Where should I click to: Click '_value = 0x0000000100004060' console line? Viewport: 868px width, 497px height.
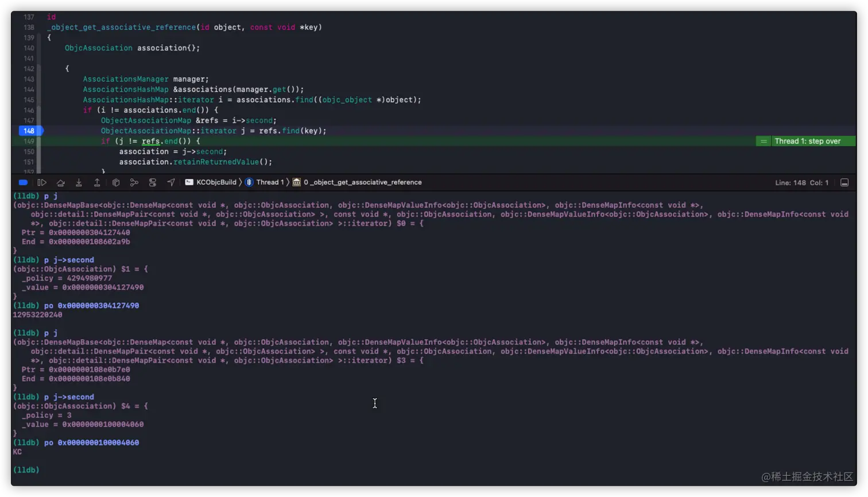pos(83,425)
